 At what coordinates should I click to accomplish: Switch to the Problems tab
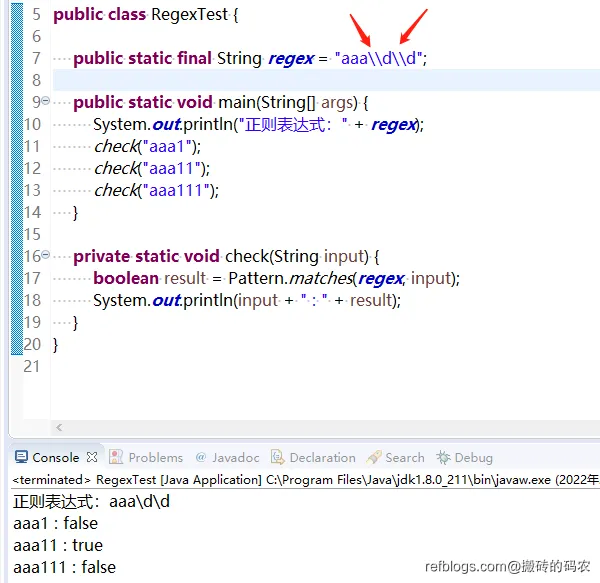click(x=155, y=457)
